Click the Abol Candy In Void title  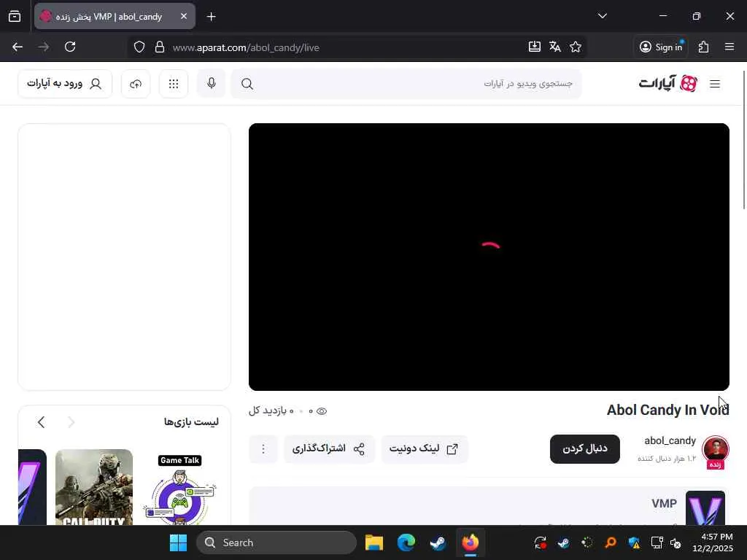point(667,410)
